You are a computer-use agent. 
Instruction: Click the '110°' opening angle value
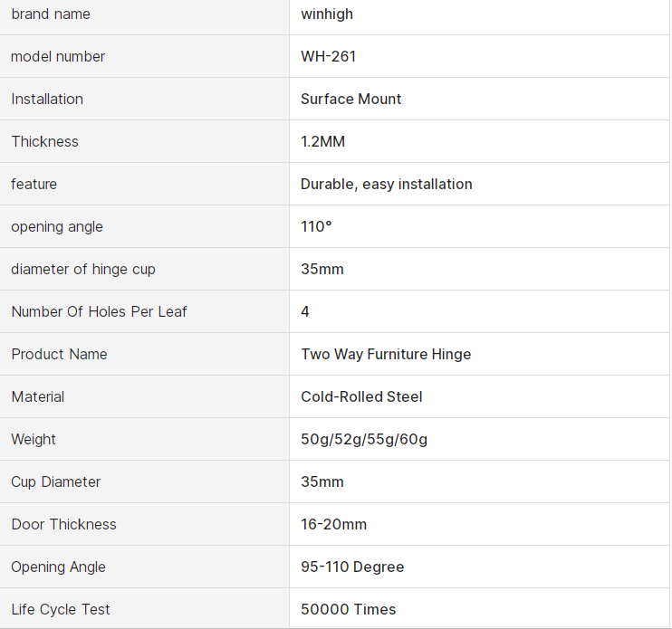pos(316,226)
